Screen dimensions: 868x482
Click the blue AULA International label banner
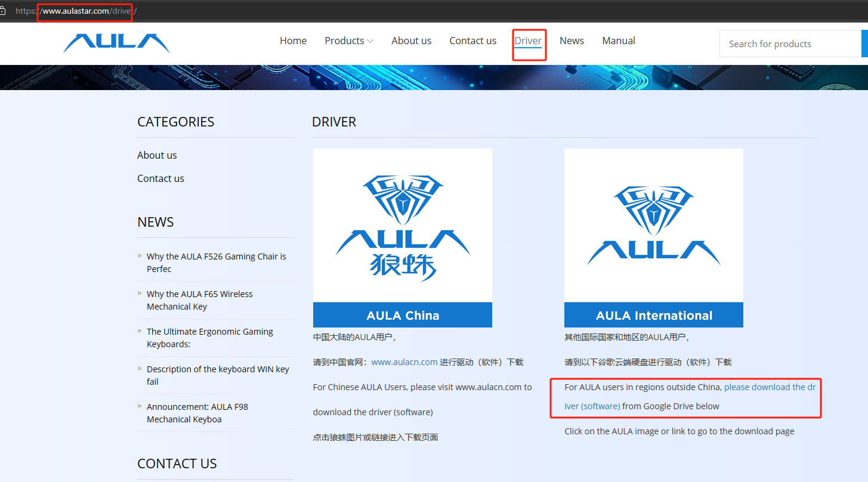coord(654,315)
